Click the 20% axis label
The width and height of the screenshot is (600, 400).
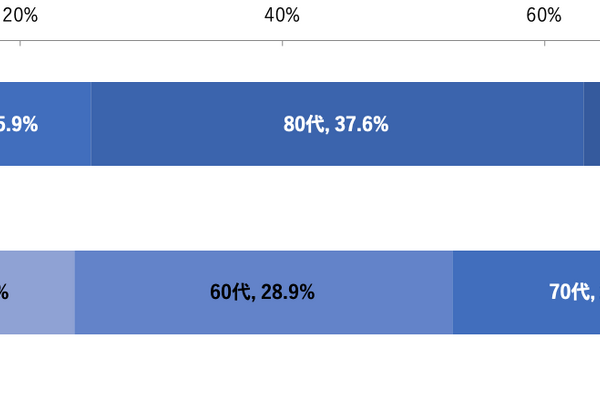(20, 16)
